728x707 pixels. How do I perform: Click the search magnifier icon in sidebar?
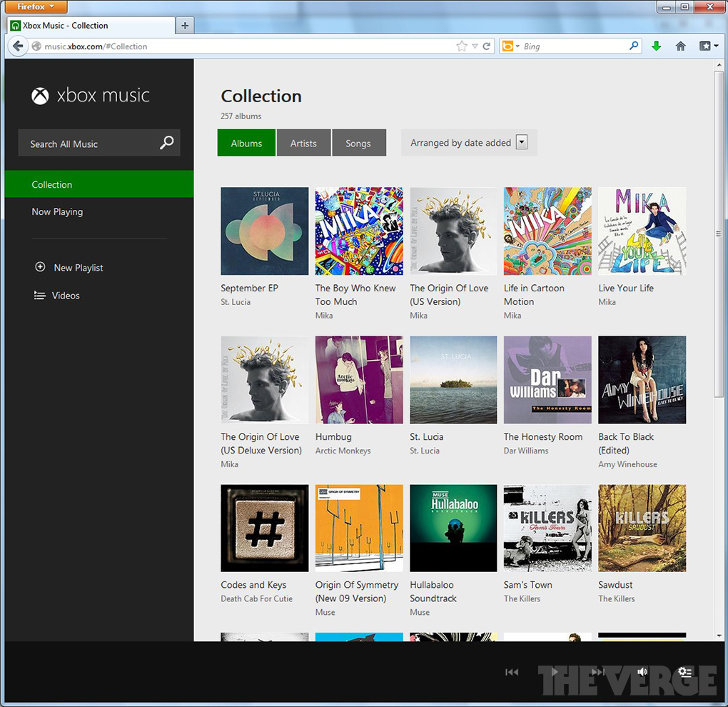(x=166, y=143)
